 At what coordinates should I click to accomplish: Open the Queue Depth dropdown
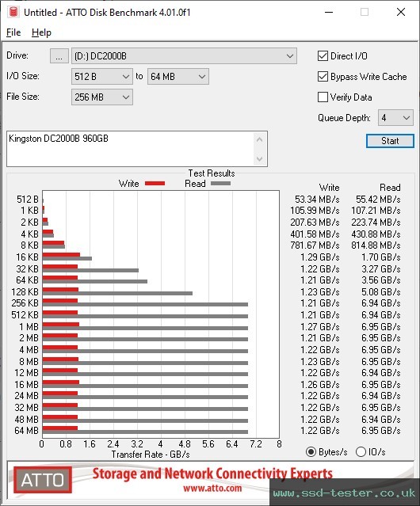point(395,118)
